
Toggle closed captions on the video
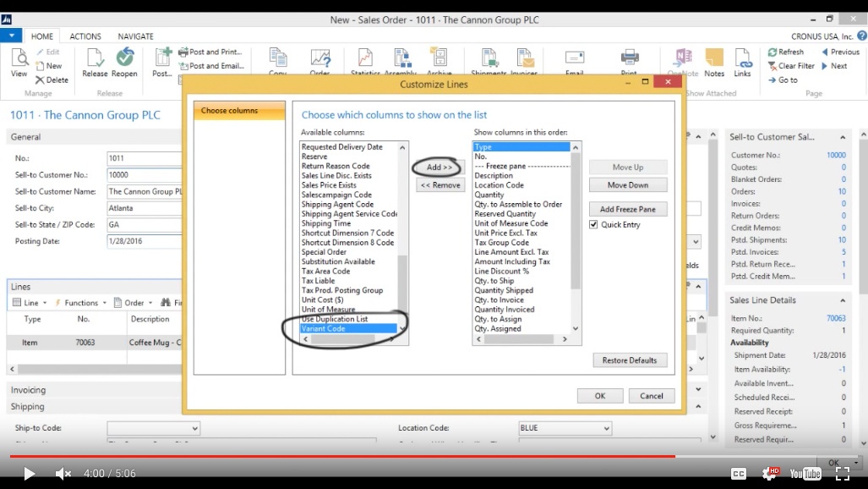point(740,474)
